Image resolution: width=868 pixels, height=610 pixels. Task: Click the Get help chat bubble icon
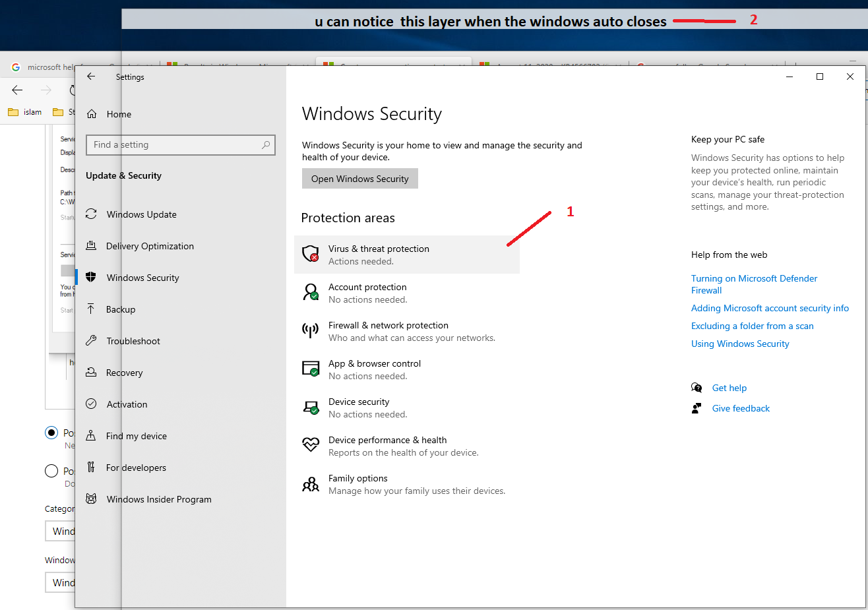tap(697, 388)
